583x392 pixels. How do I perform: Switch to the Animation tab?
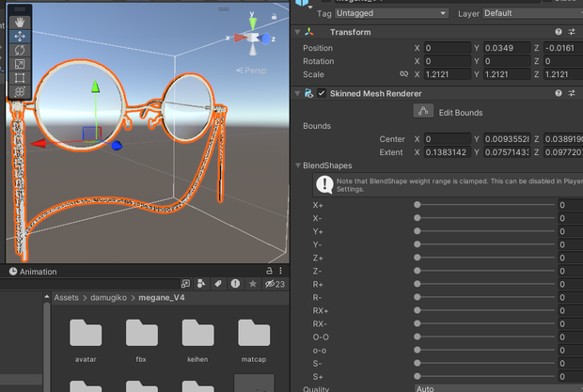33,272
